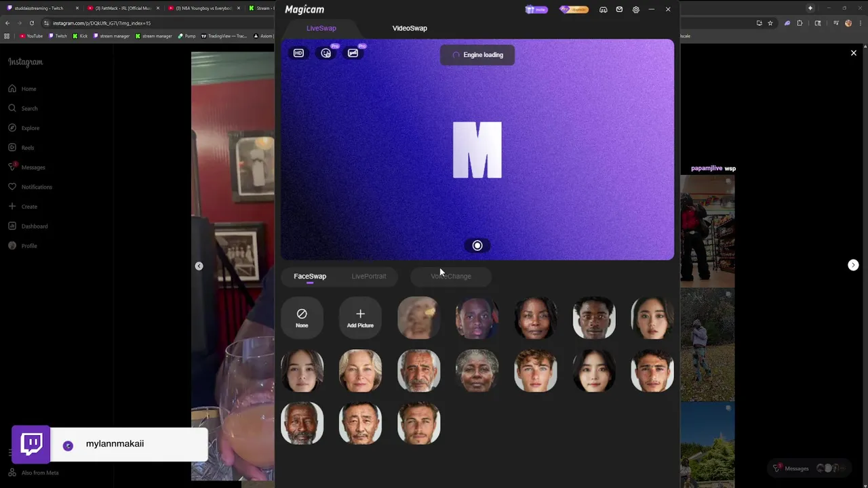Close the Instagram post overlay

tap(854, 53)
